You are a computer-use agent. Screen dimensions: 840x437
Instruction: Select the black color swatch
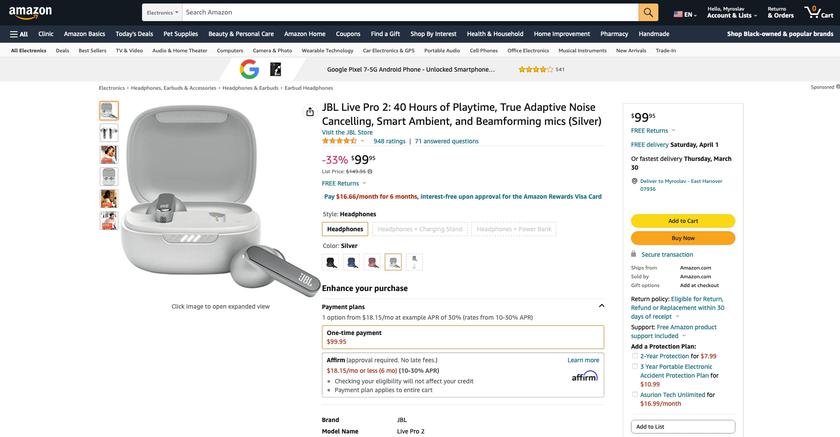coord(331,262)
